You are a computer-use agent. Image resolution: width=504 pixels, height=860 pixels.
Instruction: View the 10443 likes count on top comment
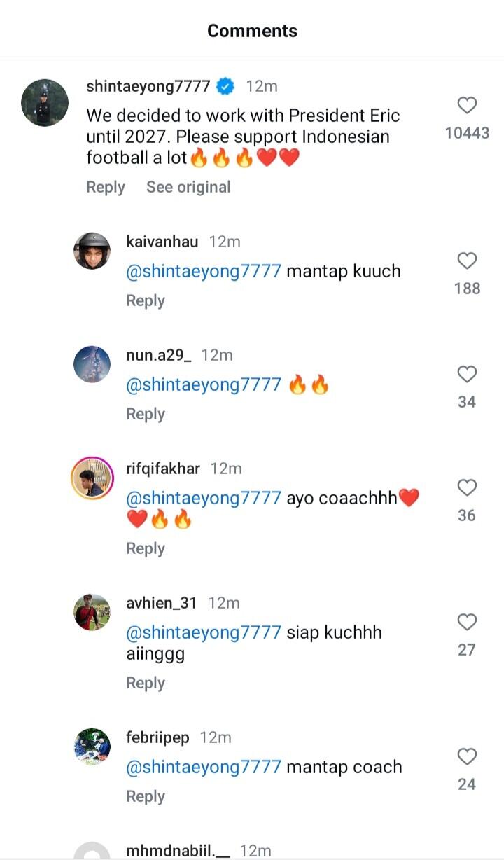(467, 133)
